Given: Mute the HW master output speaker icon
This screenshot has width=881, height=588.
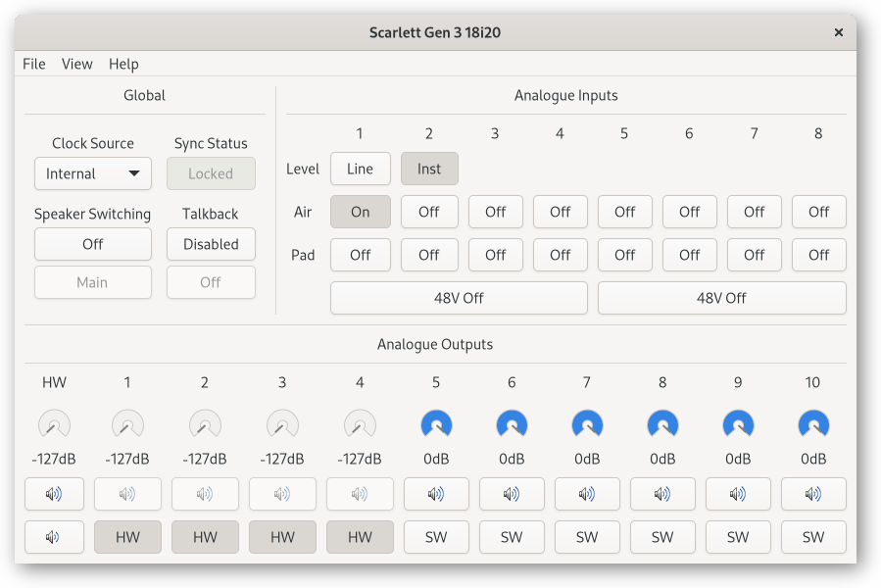Looking at the screenshot, I should (54, 495).
